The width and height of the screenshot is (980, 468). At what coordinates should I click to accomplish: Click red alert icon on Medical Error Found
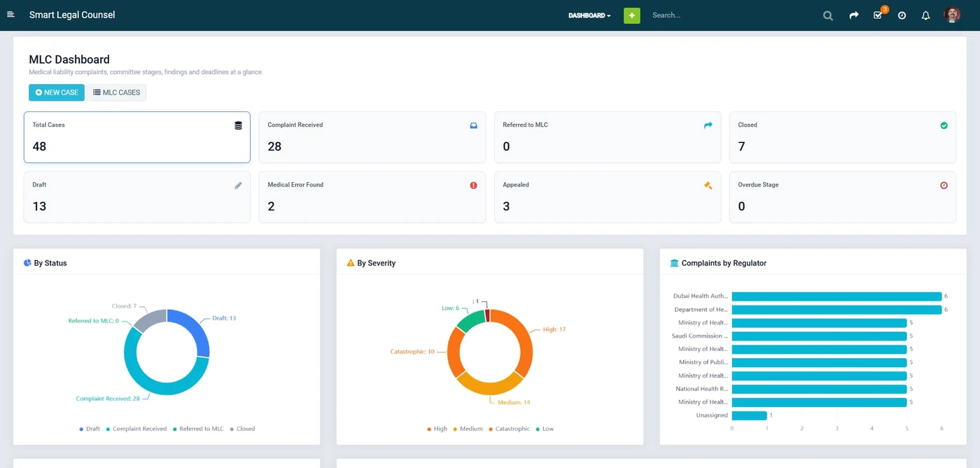[x=473, y=186]
